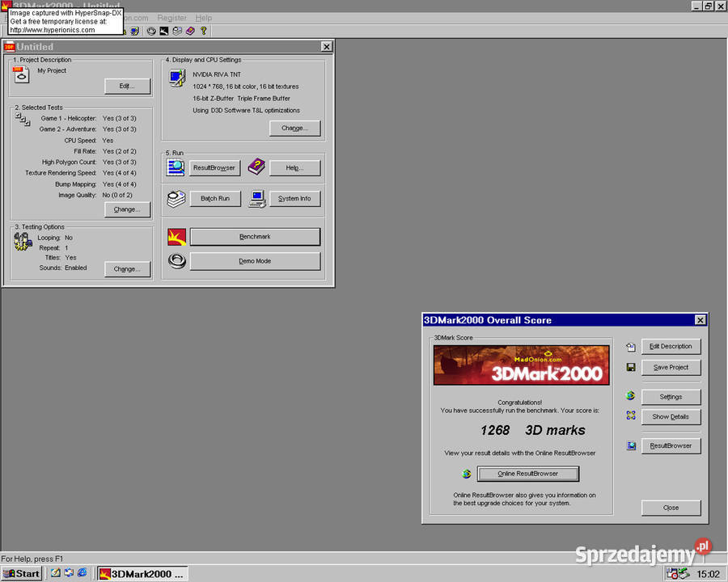Click the 3DMark2000 MadOnion banner image

[x=521, y=365]
